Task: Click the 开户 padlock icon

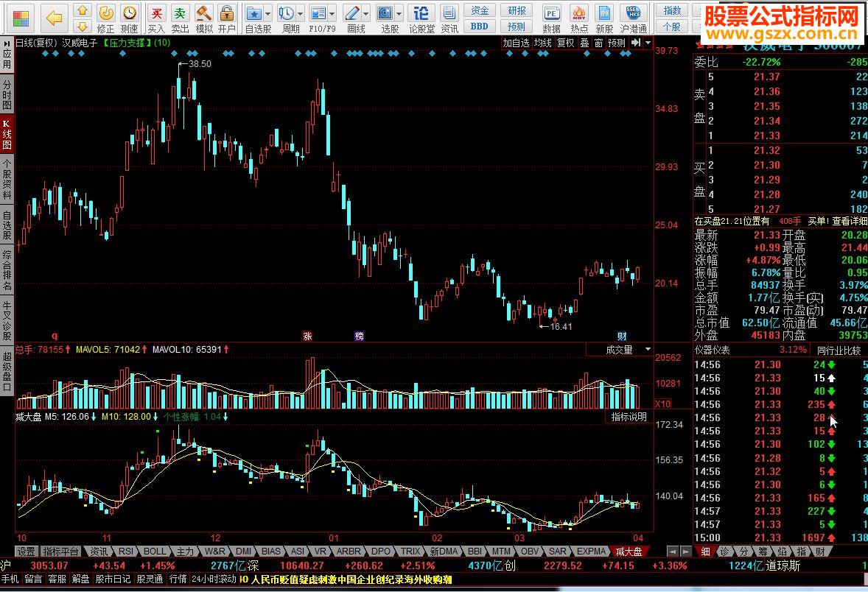Action: tap(227, 13)
